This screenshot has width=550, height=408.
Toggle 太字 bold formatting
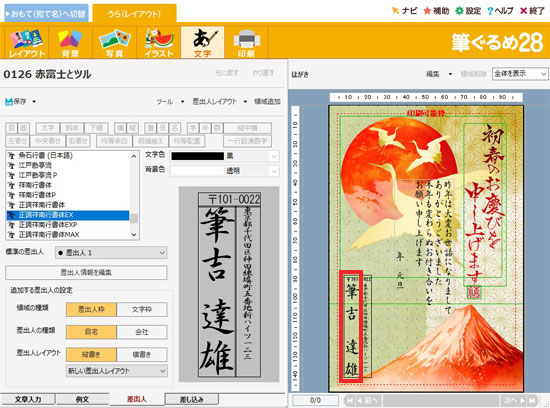coord(48,128)
